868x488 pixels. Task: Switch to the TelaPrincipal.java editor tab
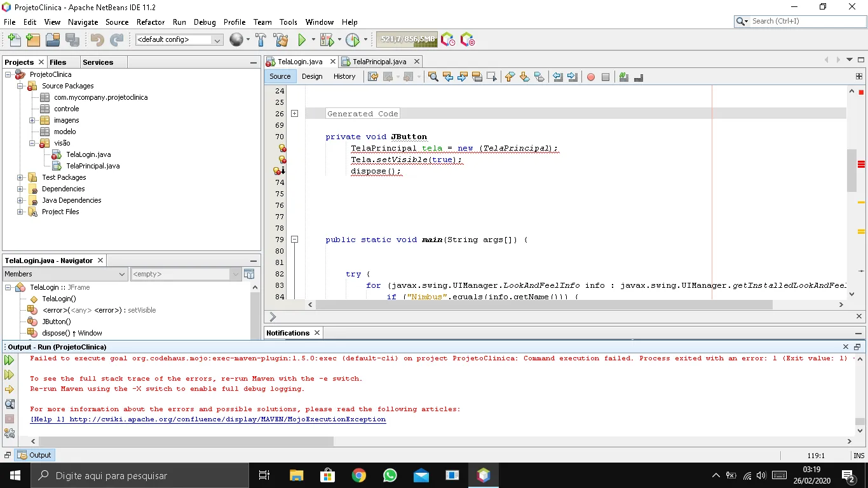pos(379,62)
